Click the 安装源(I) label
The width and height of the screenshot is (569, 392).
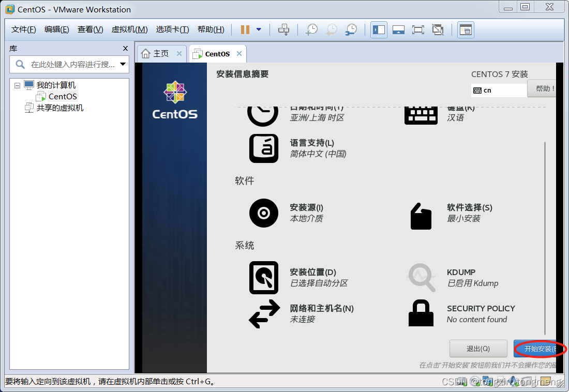click(307, 207)
